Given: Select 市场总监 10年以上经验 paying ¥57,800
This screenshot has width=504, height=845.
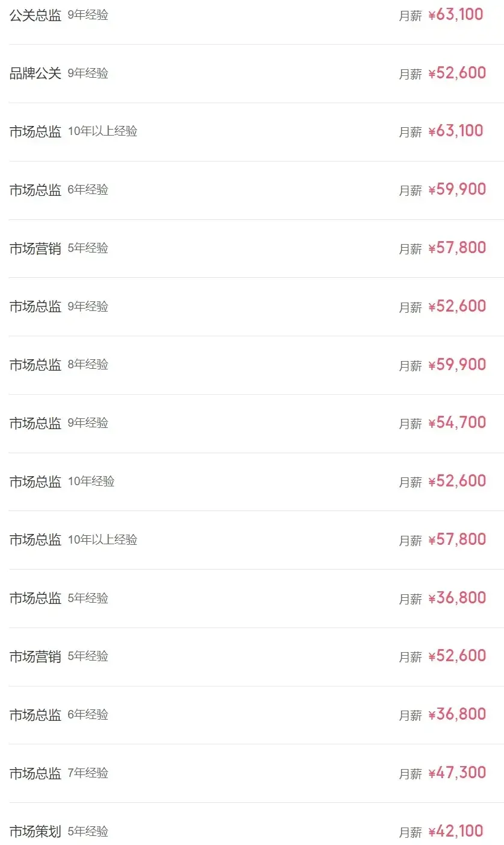Looking at the screenshot, I should (x=36, y=540).
